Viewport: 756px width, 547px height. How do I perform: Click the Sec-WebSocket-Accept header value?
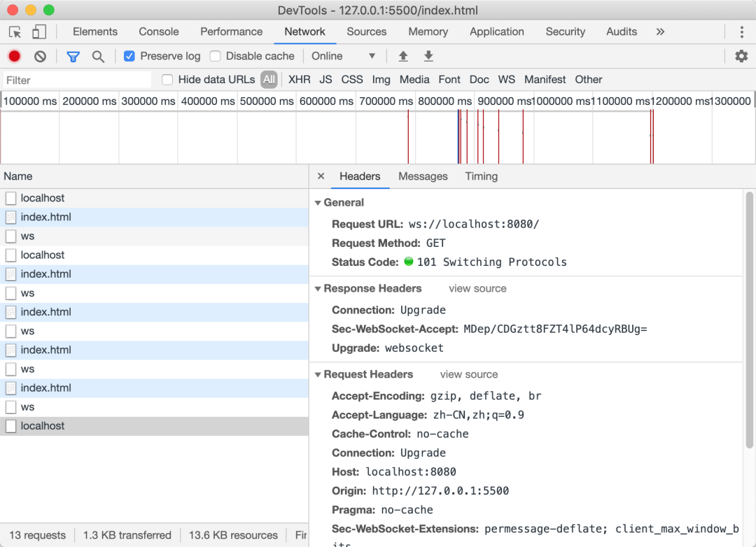(x=555, y=329)
